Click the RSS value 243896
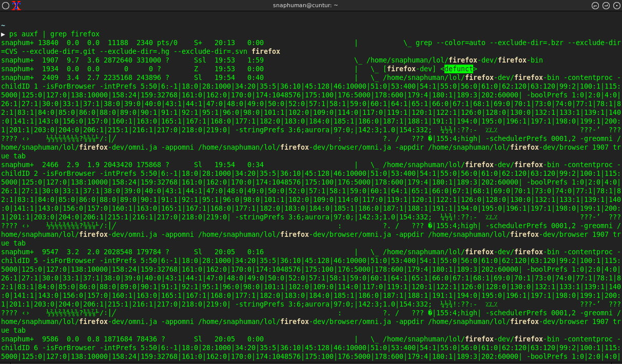The height and width of the screenshot is (364, 622). (x=149, y=77)
